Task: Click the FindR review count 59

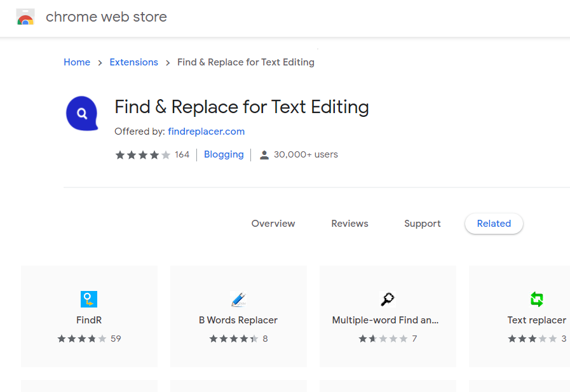Action: 116,339
